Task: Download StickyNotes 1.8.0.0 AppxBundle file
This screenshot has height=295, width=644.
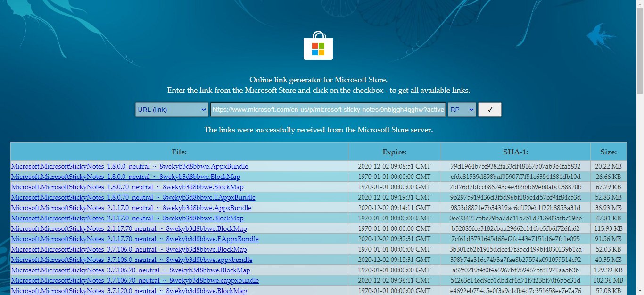Action: tap(130, 166)
